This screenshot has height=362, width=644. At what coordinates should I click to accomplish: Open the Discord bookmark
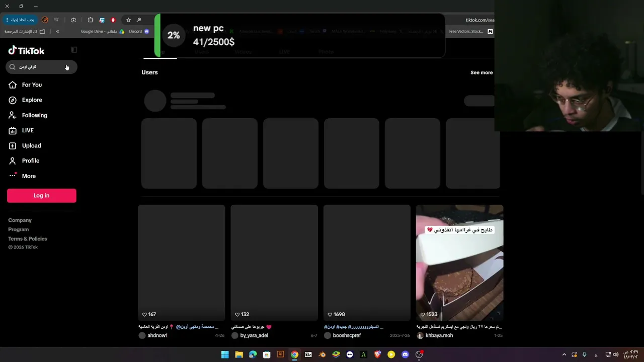139,31
